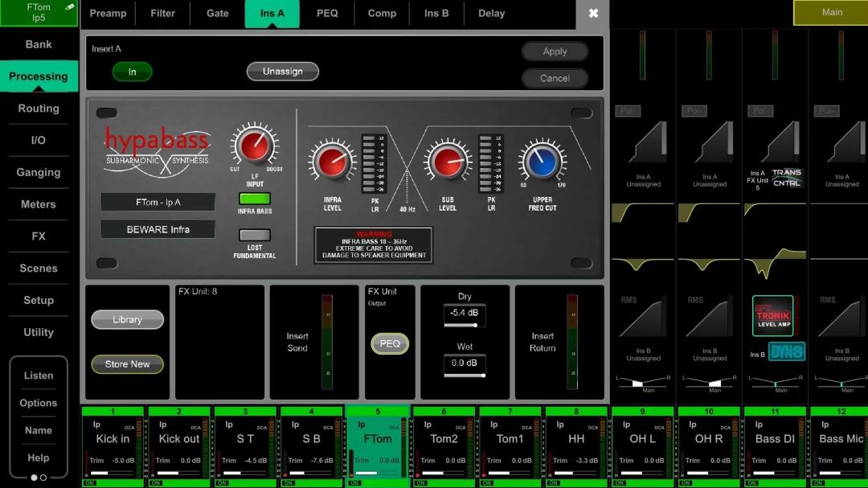This screenshot has height=488, width=868.
Task: Click the Store New button
Action: (127, 364)
